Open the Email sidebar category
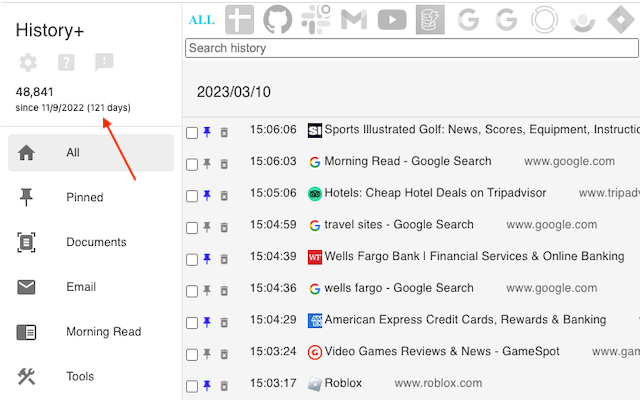640x400 pixels. 81,287
